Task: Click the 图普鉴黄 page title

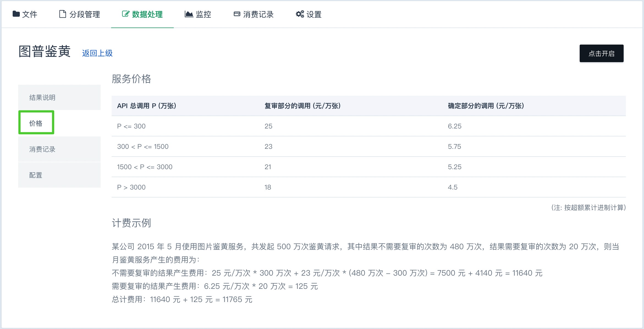Action: click(45, 51)
